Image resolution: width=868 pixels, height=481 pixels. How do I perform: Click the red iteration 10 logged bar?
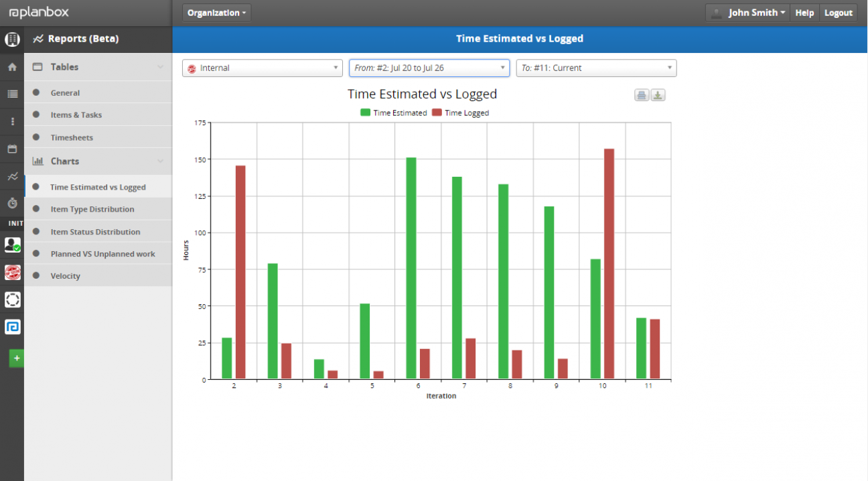(x=609, y=264)
